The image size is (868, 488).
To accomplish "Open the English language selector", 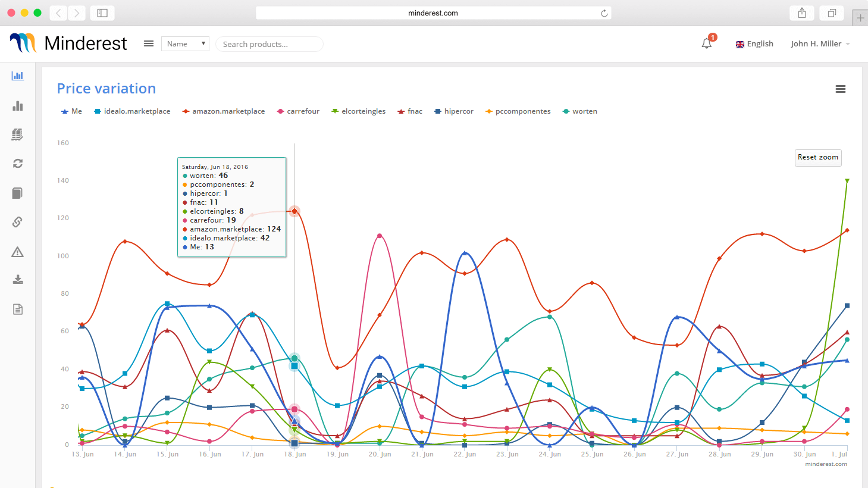I will click(x=754, y=43).
